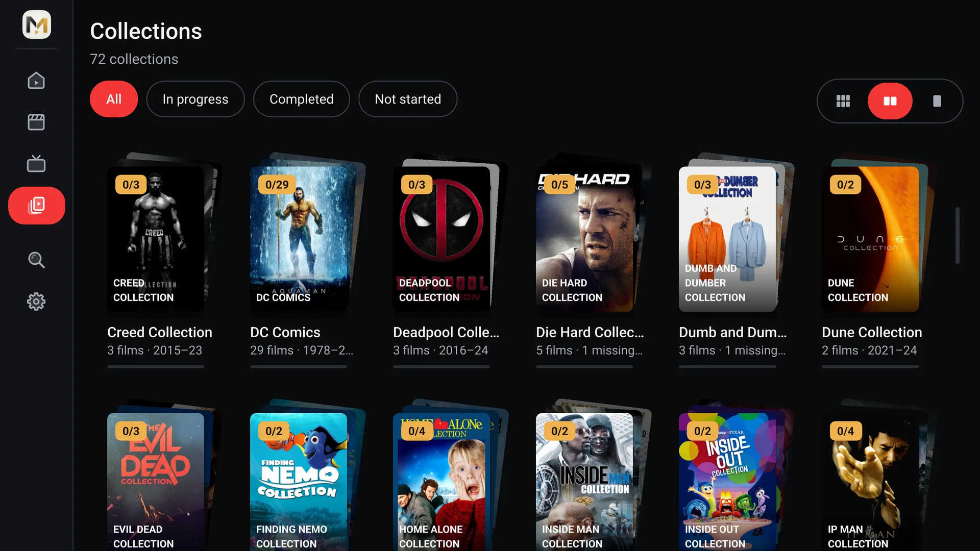Click the Dune Collection progress bar
Viewport: 980px width, 551px height.
870,366
